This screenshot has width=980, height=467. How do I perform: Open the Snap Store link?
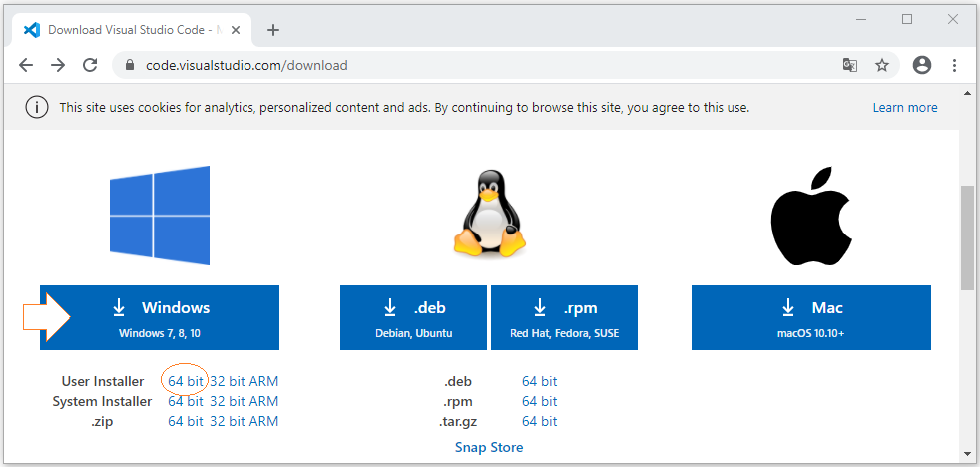pyautogui.click(x=489, y=447)
